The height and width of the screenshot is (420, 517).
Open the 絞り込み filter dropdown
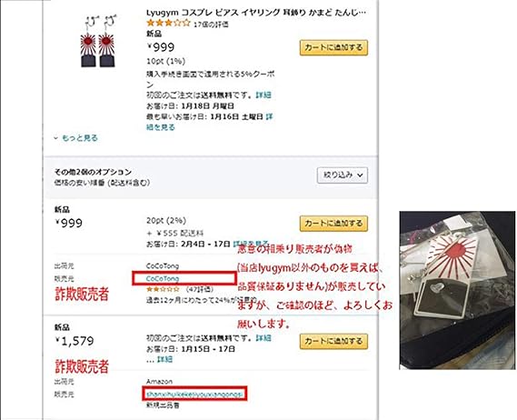coord(343,175)
